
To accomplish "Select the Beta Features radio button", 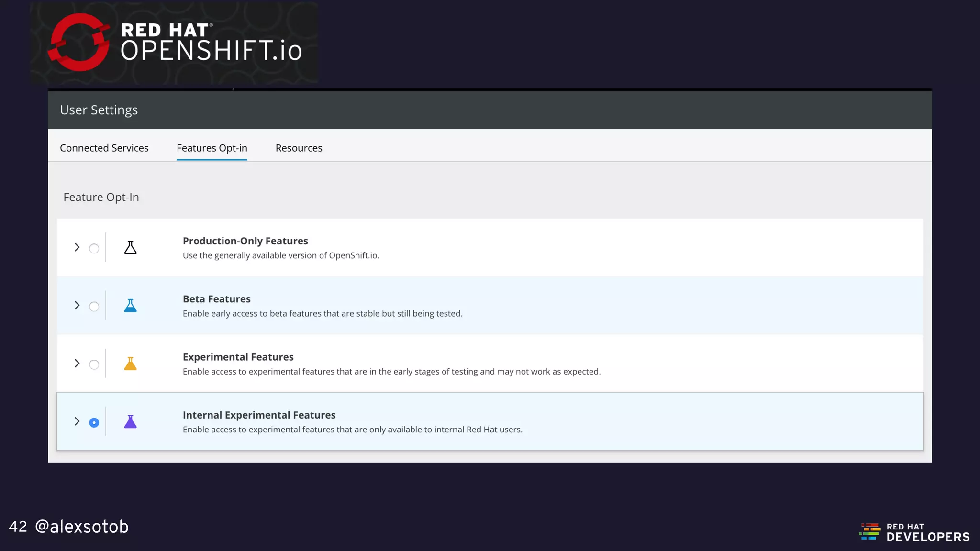I will pyautogui.click(x=94, y=307).
